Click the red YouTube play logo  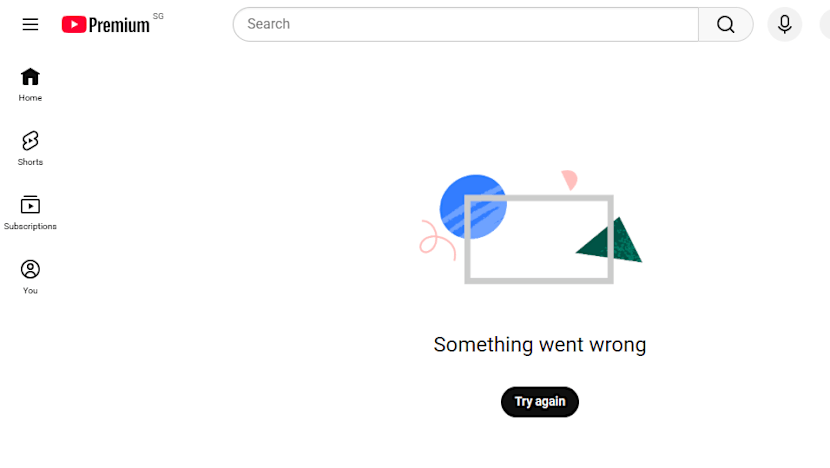[74, 25]
